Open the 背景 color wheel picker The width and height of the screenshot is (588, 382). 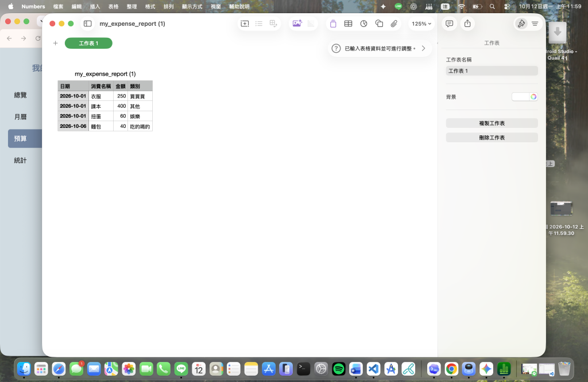[533, 96]
